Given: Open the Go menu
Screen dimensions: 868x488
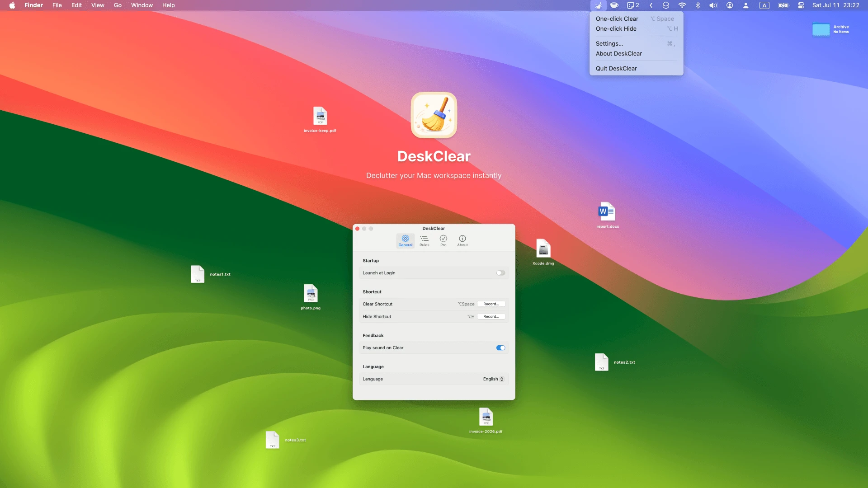Looking at the screenshot, I should pyautogui.click(x=118, y=5).
